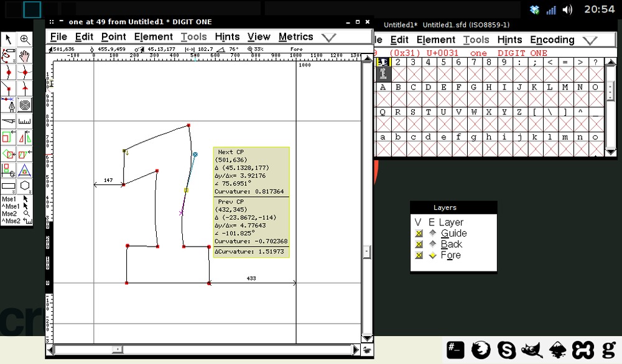The height and width of the screenshot is (364, 622).
Task: Open the Element menu in glyph window
Action: tap(154, 37)
